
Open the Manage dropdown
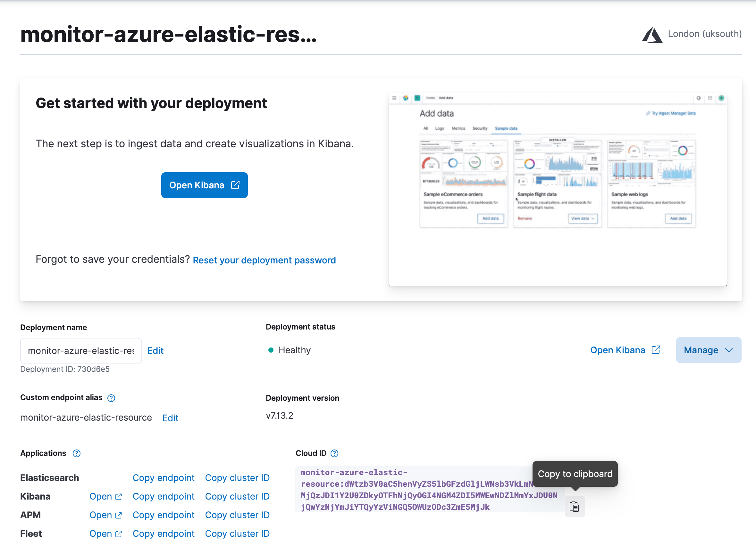(709, 350)
